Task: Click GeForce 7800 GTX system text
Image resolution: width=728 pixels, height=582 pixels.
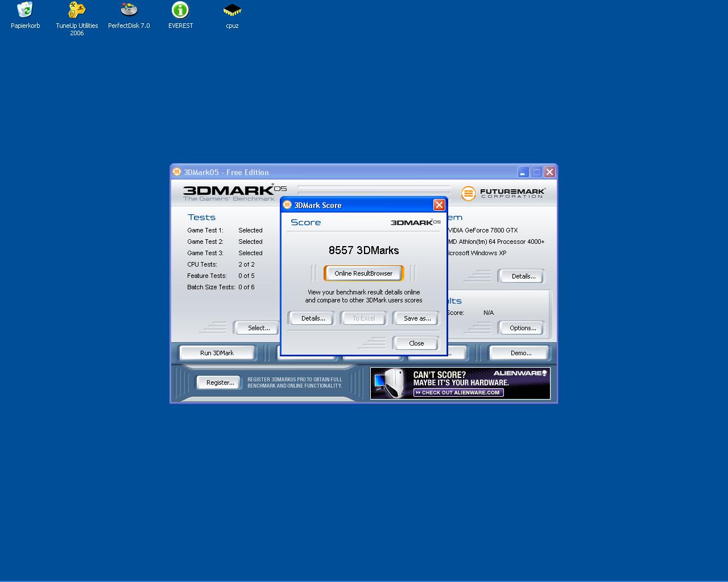Action: 483,230
